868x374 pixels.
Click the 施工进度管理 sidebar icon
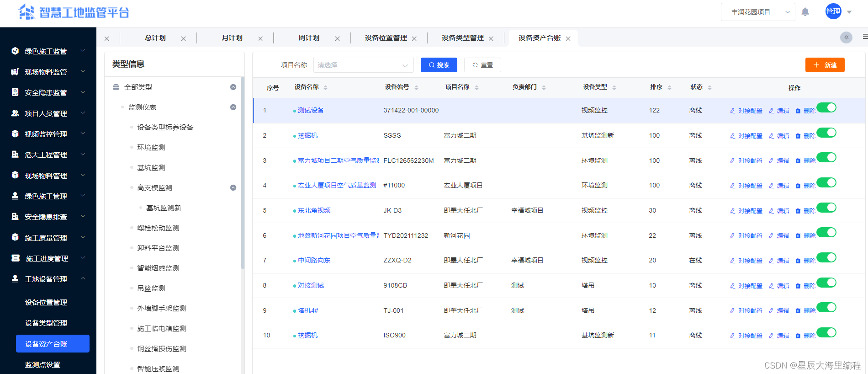pyautogui.click(x=15, y=258)
